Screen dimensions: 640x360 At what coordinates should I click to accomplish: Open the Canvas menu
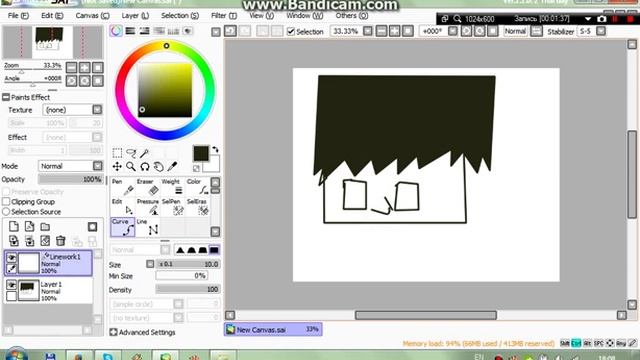(x=92, y=16)
